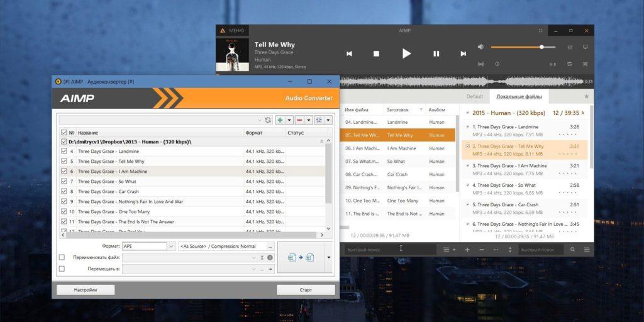Click the red minus remove files button
This screenshot has width=644, height=322.
click(300, 119)
